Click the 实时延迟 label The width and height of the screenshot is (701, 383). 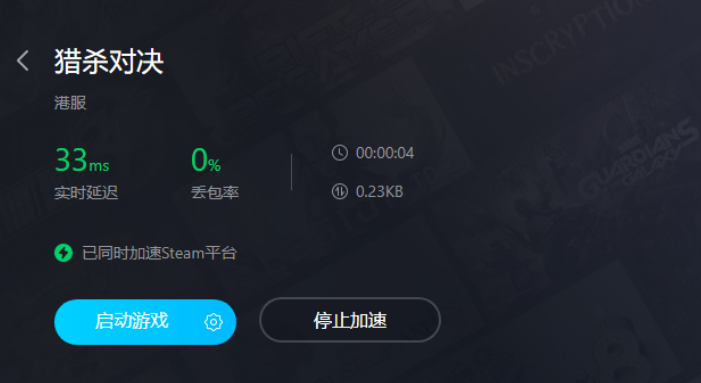[x=86, y=193]
